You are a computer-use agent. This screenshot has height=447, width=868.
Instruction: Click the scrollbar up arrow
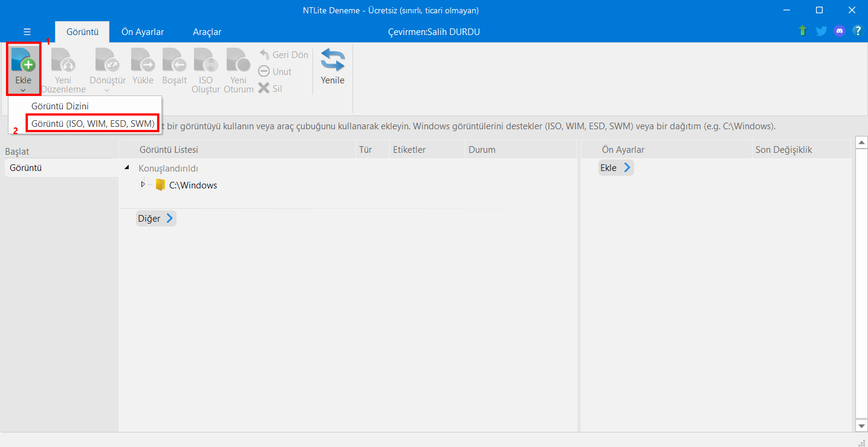pos(863,143)
